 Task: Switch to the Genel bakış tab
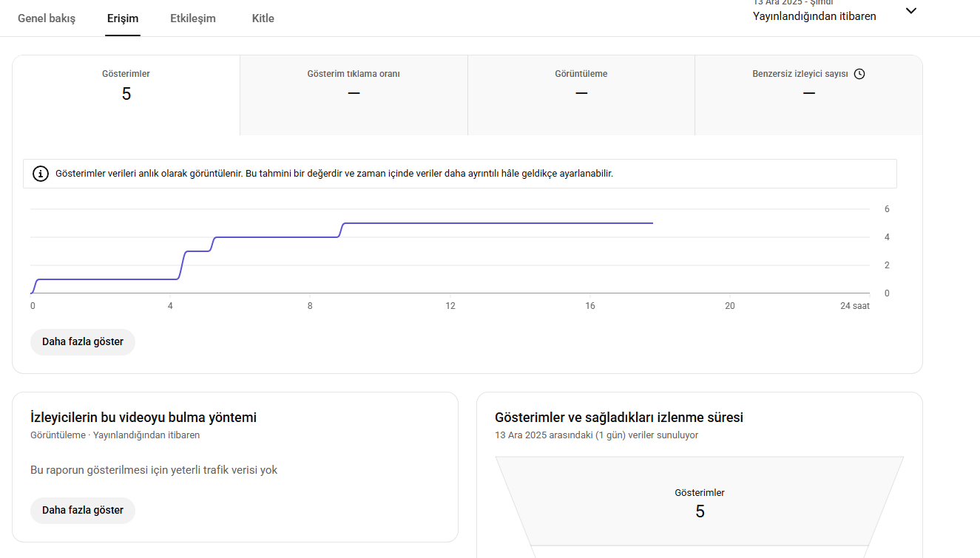pos(47,18)
